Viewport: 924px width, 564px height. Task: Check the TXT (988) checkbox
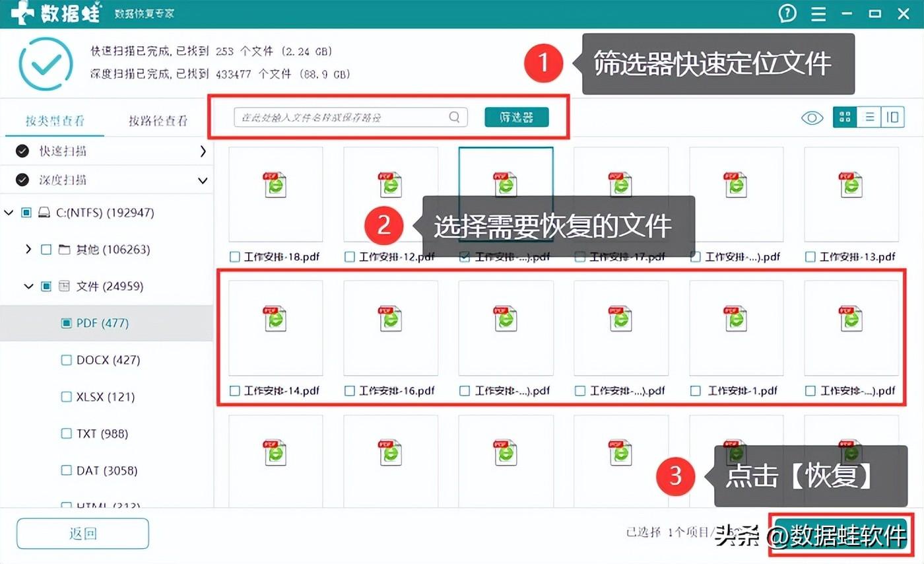point(66,434)
